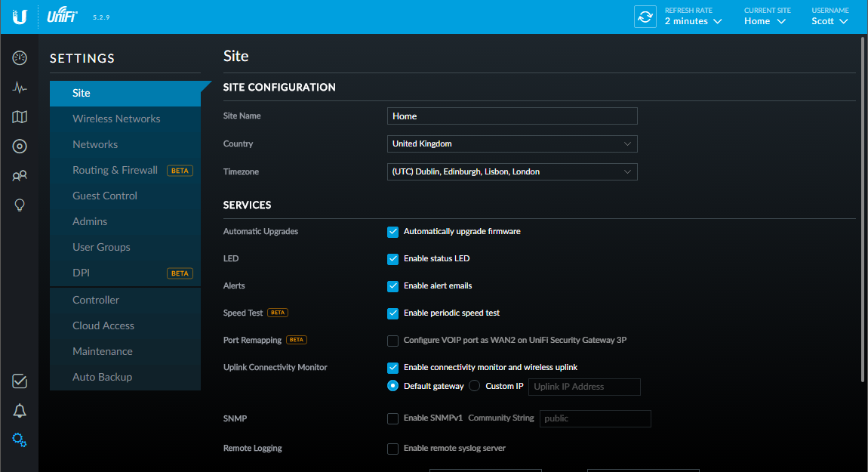This screenshot has height=472, width=868.
Task: Open Insights via the lightbulb icon
Action: pos(19,205)
